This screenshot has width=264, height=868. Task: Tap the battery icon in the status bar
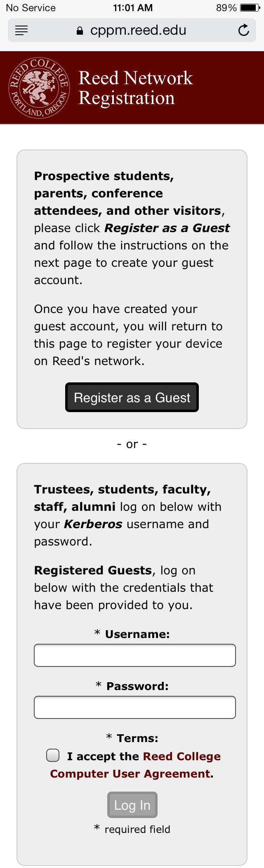250,8
